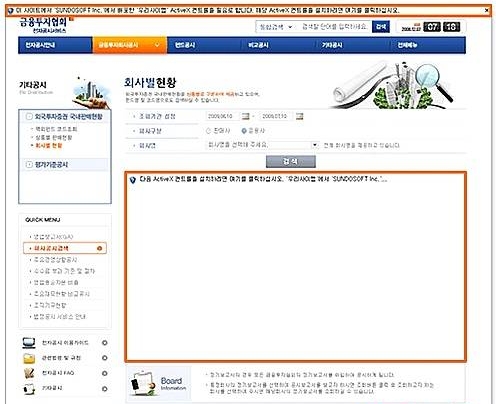Select the first company type radio button
The width and height of the screenshot is (496, 404).
(209, 131)
